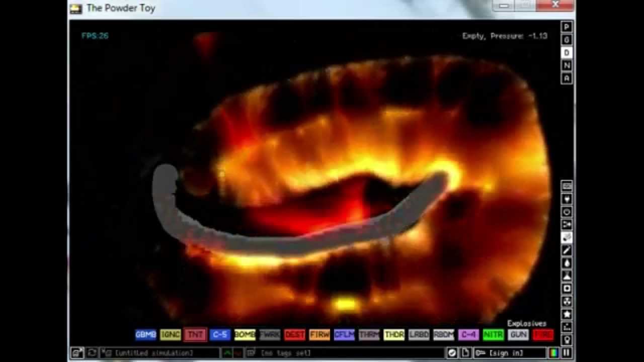Select the RBDM element
644x362 pixels.
coord(444,334)
